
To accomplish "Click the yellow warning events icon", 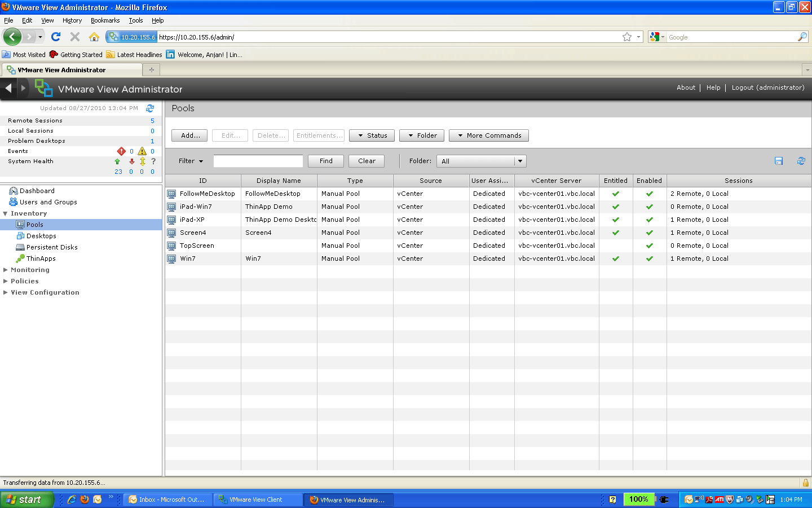I will [x=142, y=151].
